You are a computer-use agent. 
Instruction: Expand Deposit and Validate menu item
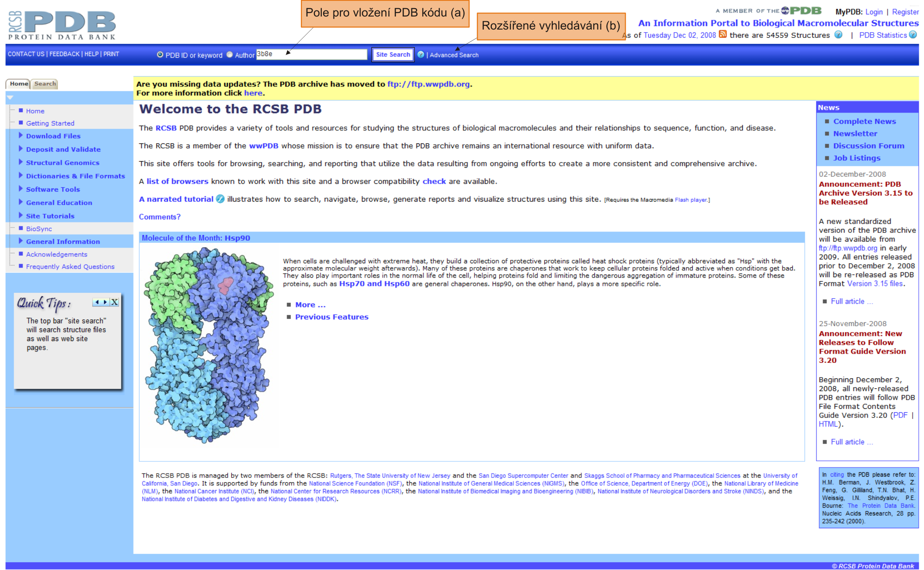[63, 149]
